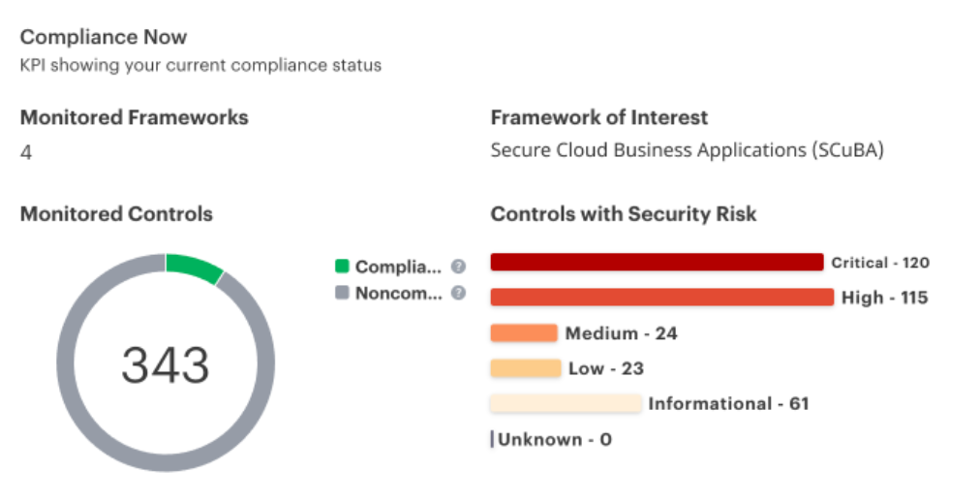Select the High risk bar

click(661, 297)
